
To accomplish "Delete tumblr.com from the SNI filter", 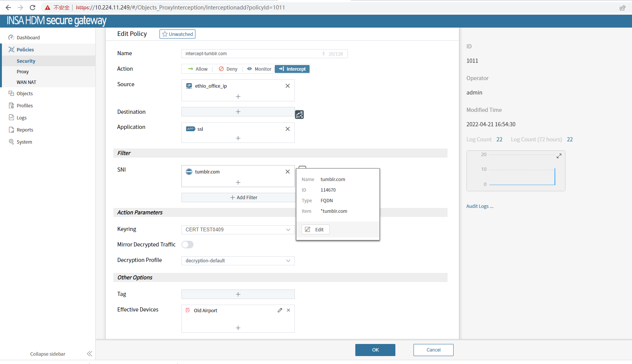I will (x=288, y=172).
